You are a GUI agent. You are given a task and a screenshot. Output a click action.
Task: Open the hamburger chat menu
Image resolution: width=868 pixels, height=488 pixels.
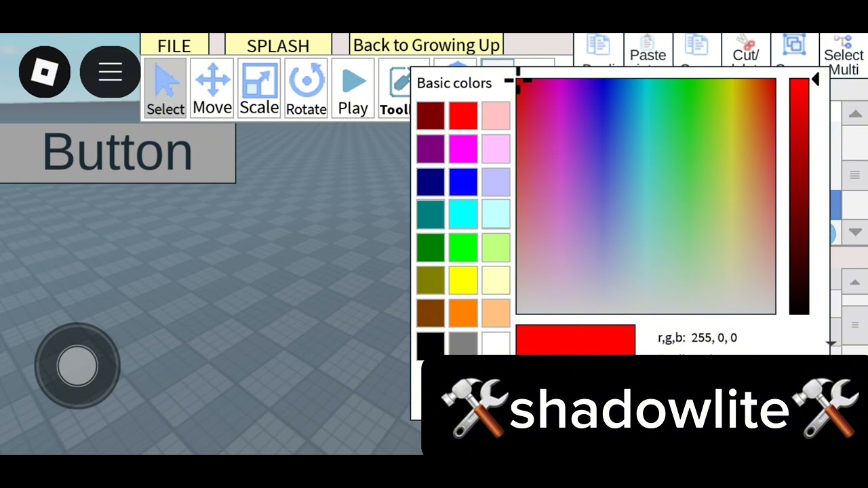pos(110,72)
